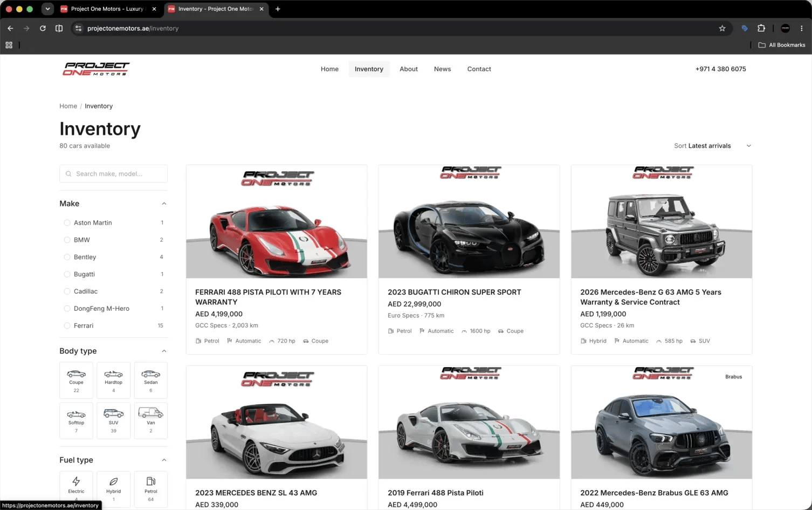Open Chrome's three-dot menu
Screen dimensions: 812x510
[802, 28]
